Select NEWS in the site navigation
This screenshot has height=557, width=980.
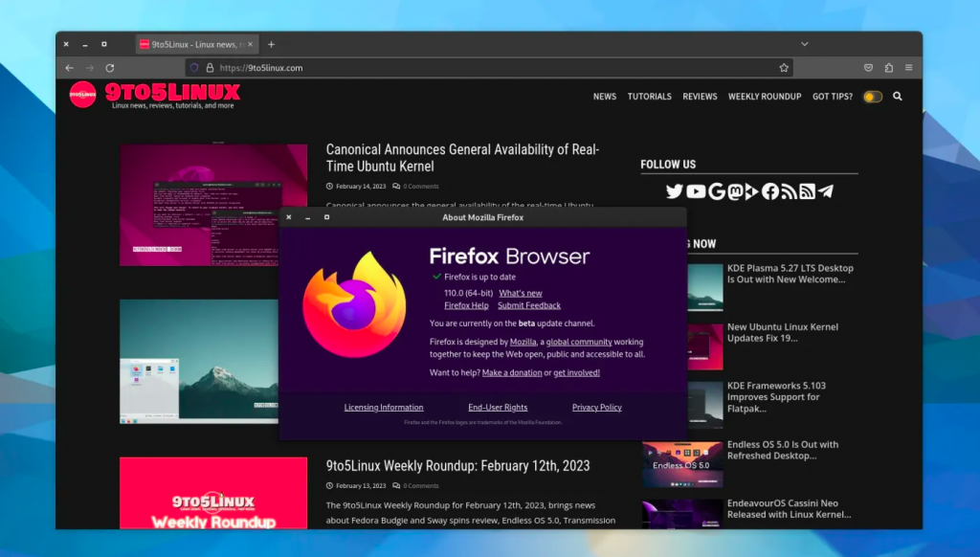coord(605,96)
